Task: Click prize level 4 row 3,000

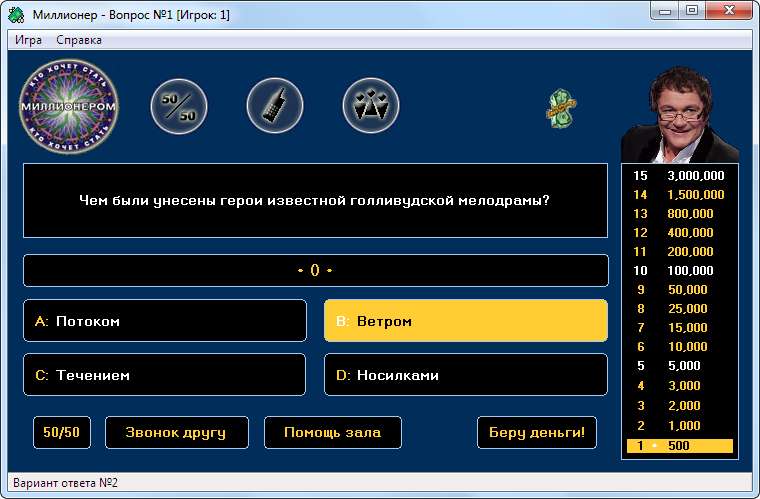Action: (x=680, y=386)
